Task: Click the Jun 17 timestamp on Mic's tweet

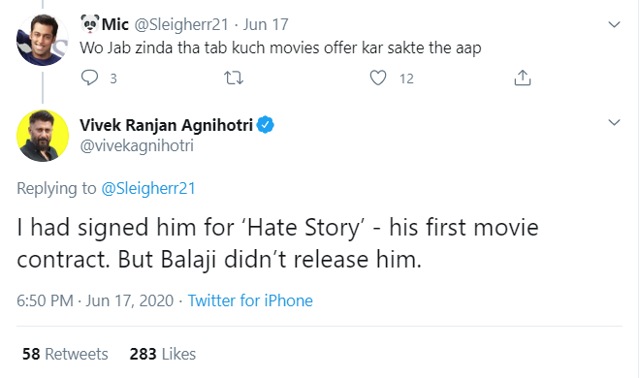Action: pyautogui.click(x=266, y=24)
